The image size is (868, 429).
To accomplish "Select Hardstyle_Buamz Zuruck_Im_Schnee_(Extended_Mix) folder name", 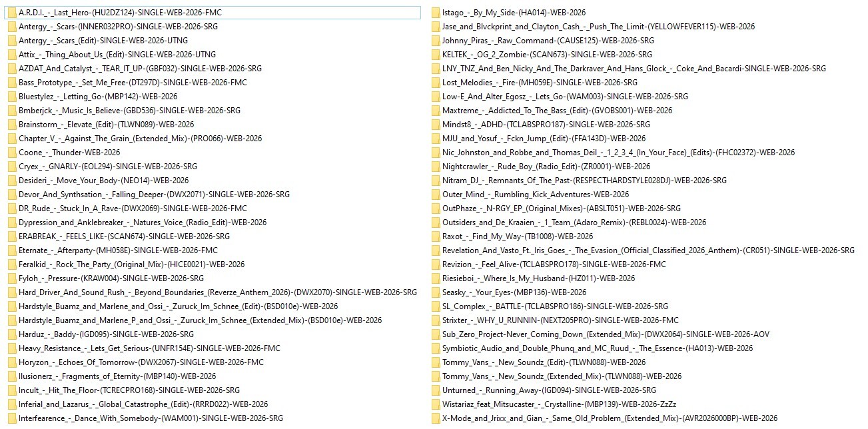I will point(200,320).
